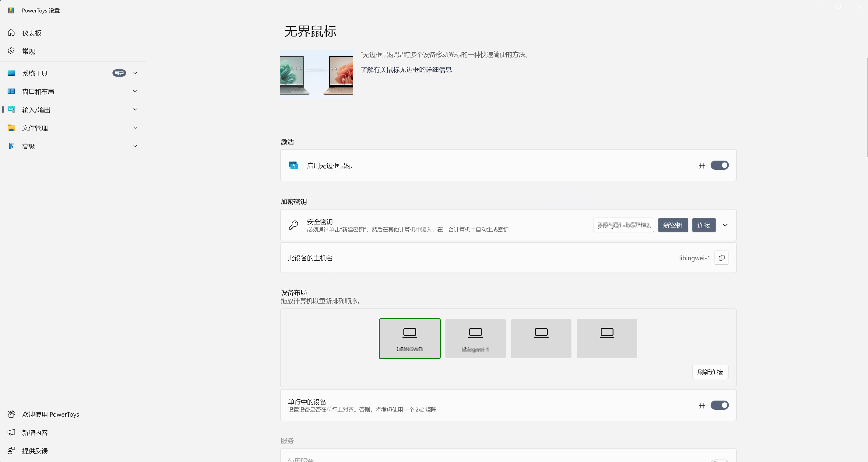Screen dimensions: 868x462
Task: Click the 仪表板 home icon
Action: [x=11, y=33]
